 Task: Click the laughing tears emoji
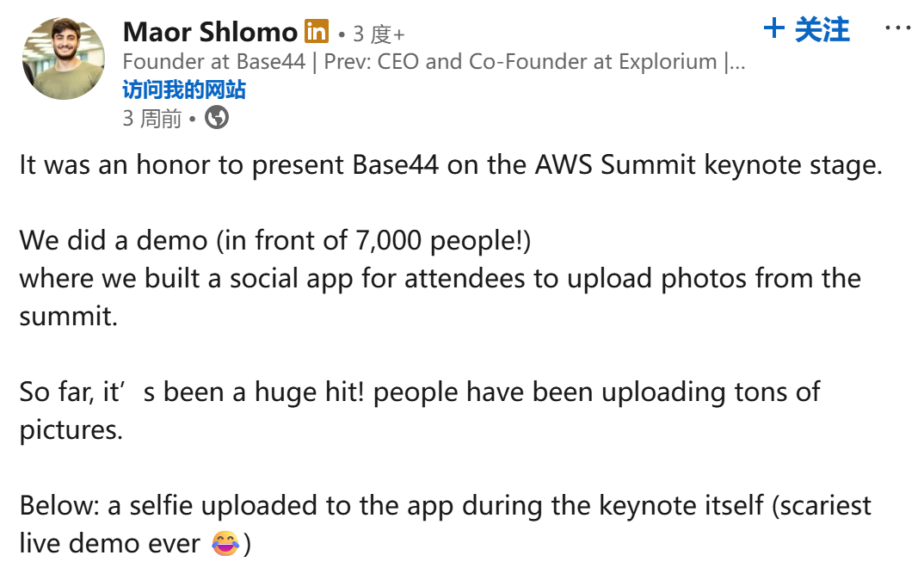(225, 544)
